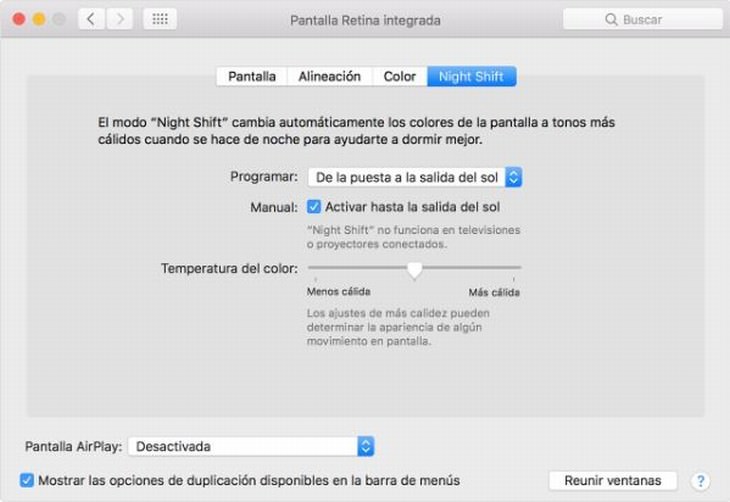Click the color temperature slider handle
Image resolution: width=730 pixels, height=502 pixels.
click(414, 269)
